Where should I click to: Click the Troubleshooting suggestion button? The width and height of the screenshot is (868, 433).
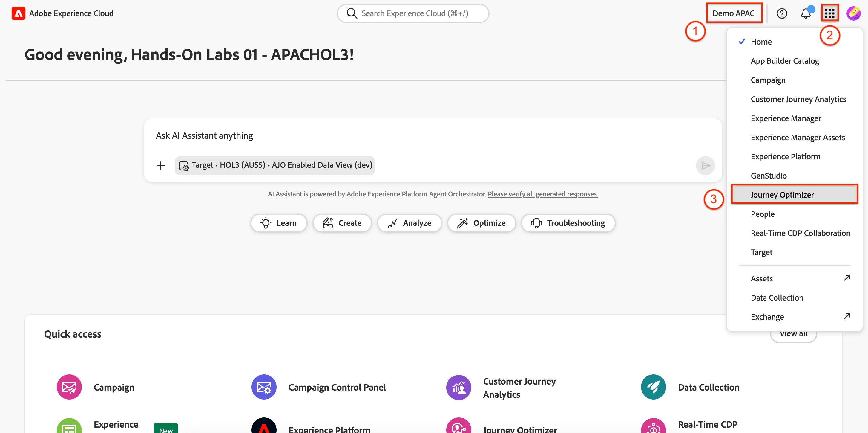click(568, 223)
